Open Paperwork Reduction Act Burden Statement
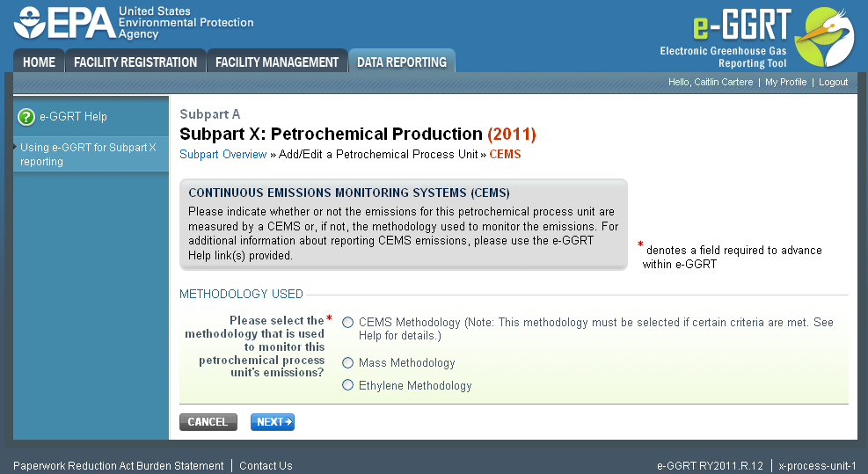This screenshot has width=868, height=474. click(119, 466)
